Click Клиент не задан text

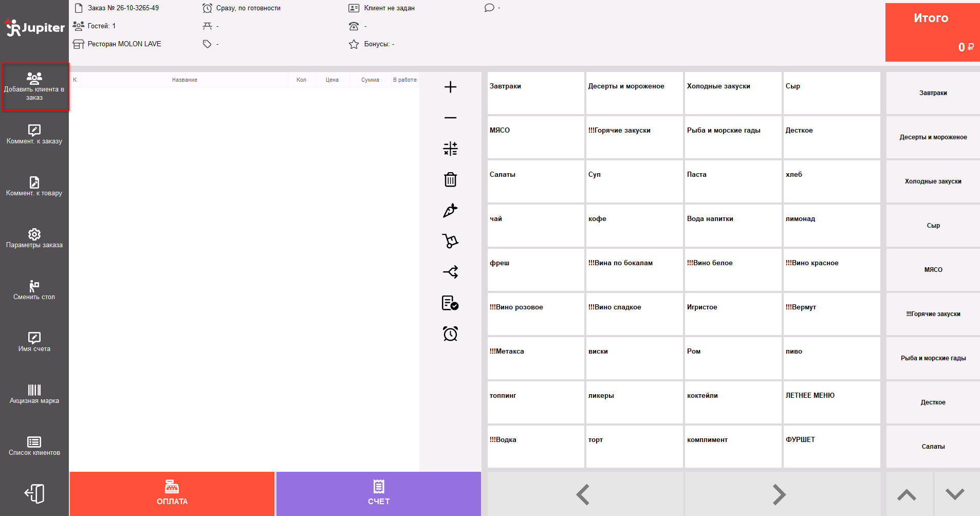coord(389,8)
